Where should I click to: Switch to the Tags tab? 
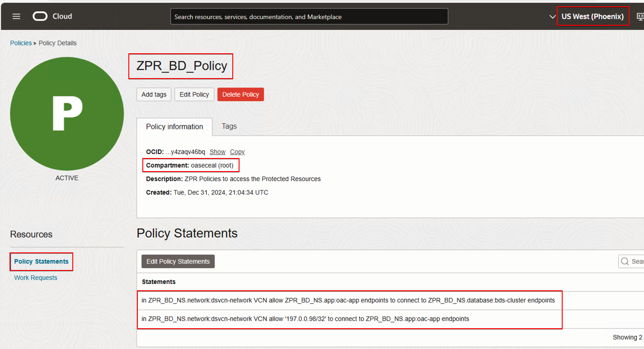click(229, 126)
